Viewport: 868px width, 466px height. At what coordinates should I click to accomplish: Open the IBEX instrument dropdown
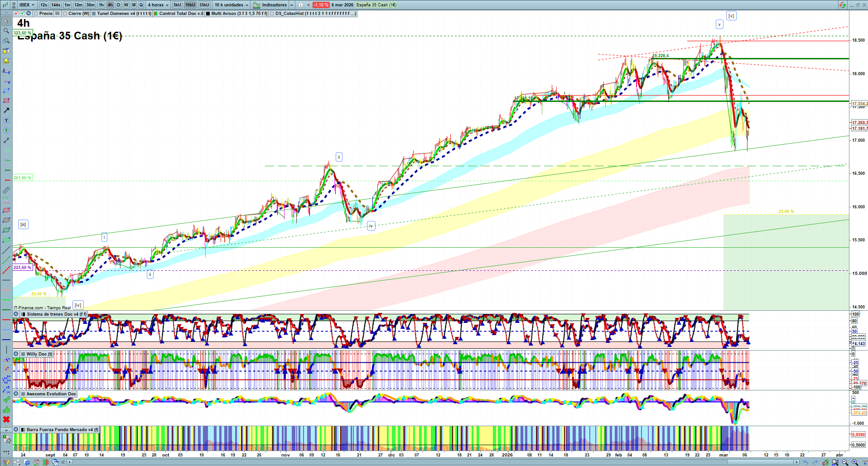[27, 5]
